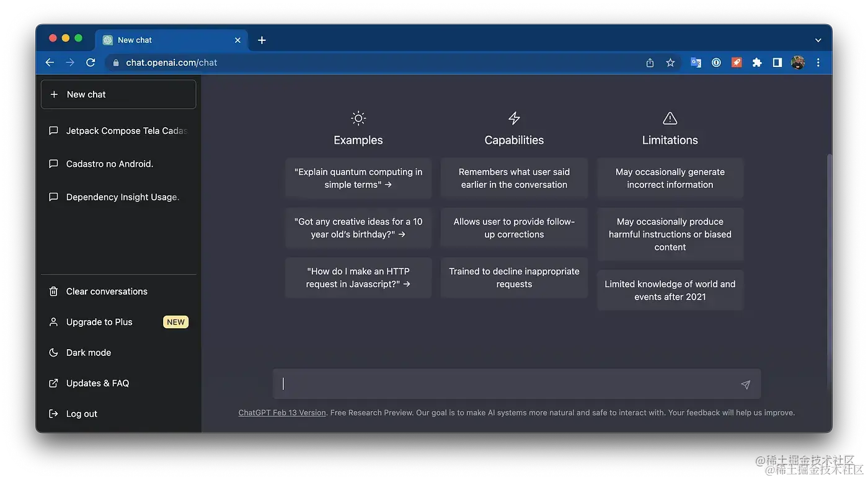Click "Limited knowledge of world and events" card

click(x=670, y=290)
